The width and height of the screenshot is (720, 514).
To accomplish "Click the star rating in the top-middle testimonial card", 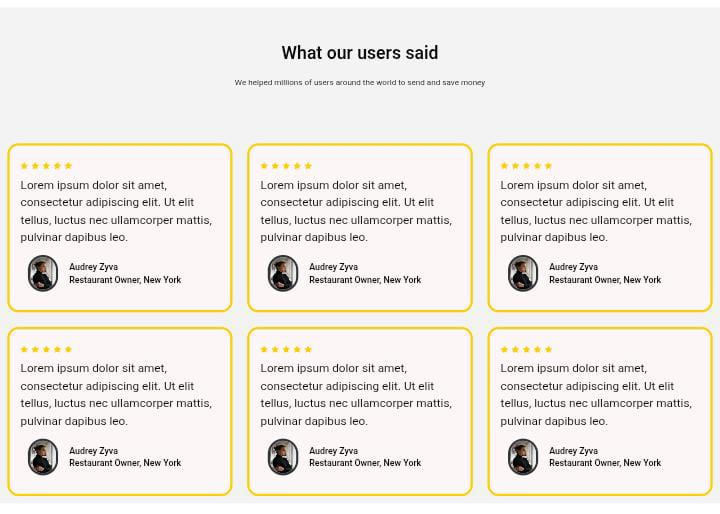I will click(286, 166).
